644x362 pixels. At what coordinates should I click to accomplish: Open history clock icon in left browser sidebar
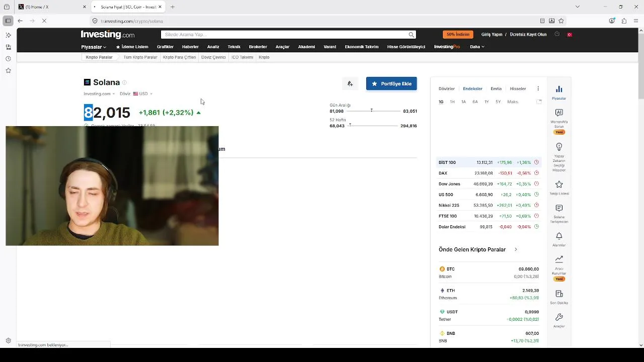coord(8,59)
